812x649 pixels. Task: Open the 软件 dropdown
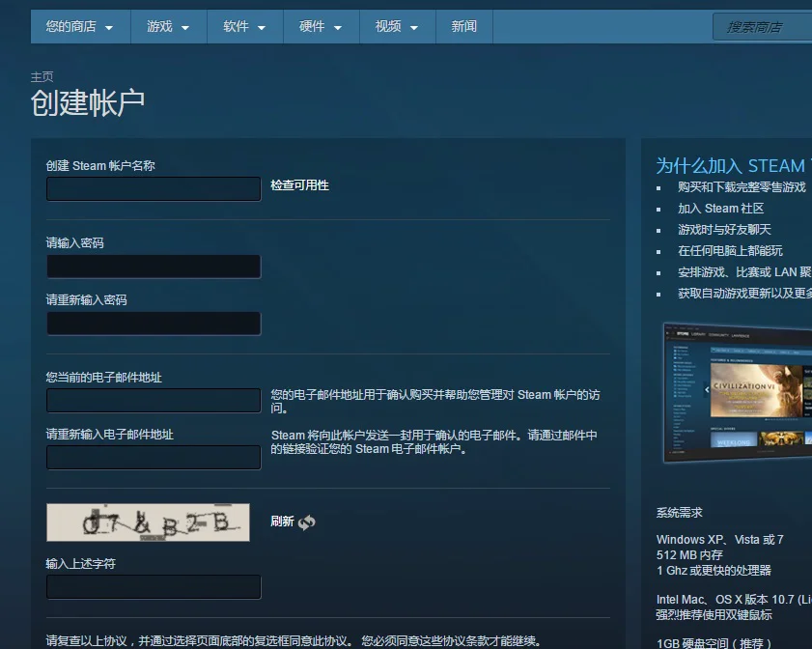tap(244, 26)
